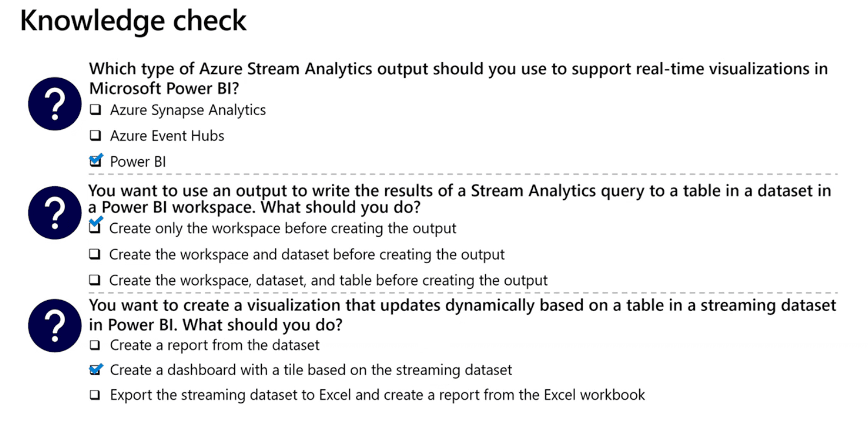The height and width of the screenshot is (444, 868).
Task: Check the Azure Event Hubs checkbox
Action: click(96, 135)
